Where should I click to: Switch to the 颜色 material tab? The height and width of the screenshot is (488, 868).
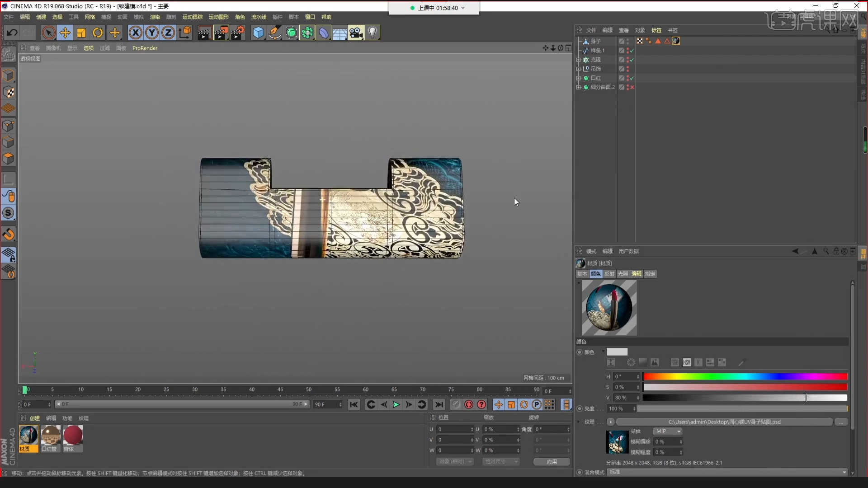click(596, 274)
